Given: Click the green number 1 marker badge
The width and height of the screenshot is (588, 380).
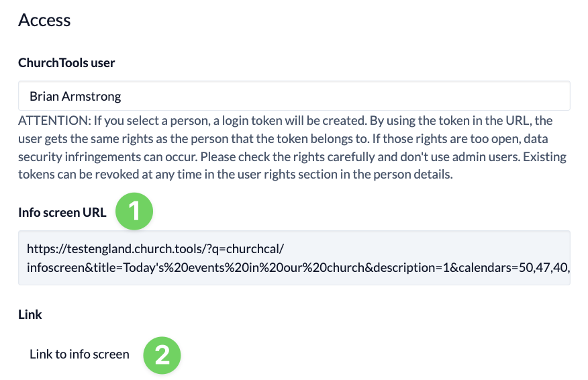Looking at the screenshot, I should coord(134,211).
